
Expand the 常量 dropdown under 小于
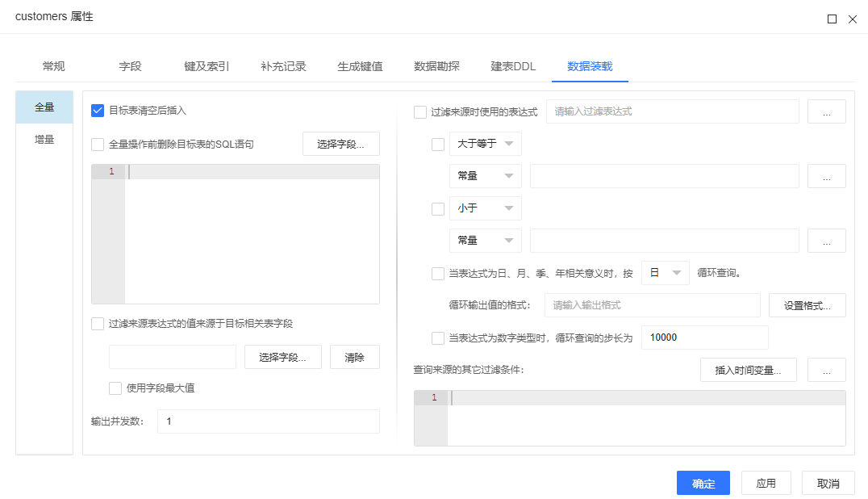pos(486,241)
